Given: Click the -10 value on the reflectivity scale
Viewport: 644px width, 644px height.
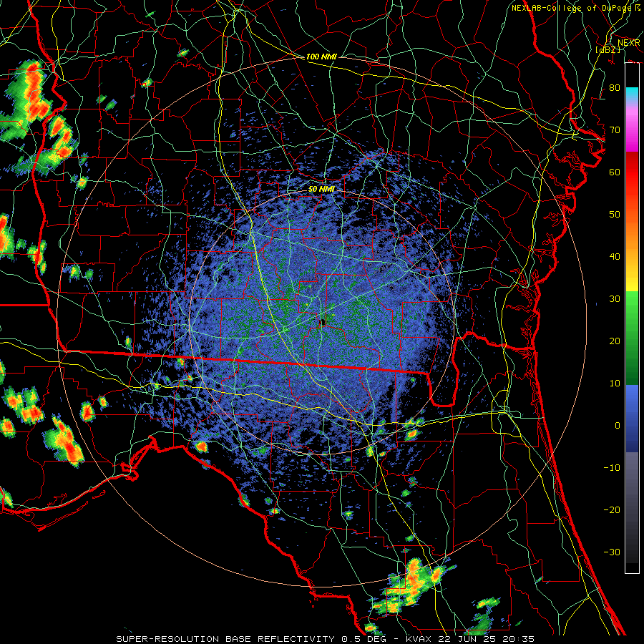Looking at the screenshot, I should click(x=612, y=468).
